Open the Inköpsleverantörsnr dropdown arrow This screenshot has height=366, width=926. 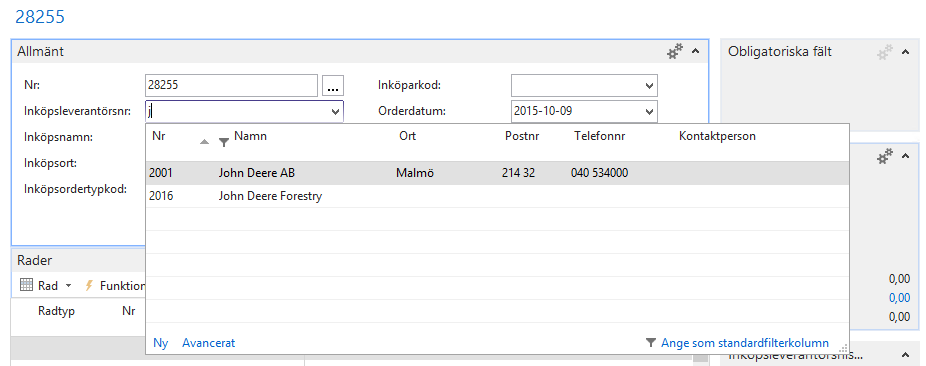(x=335, y=112)
